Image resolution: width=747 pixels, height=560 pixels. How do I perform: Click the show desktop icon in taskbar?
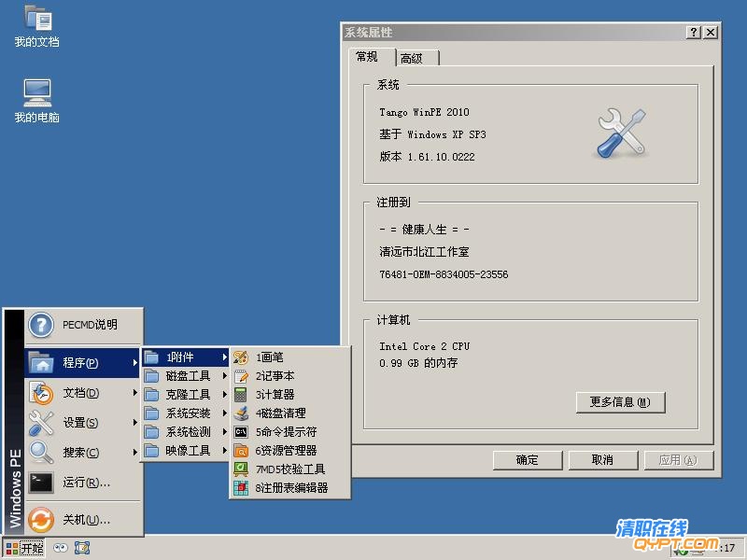(82, 548)
